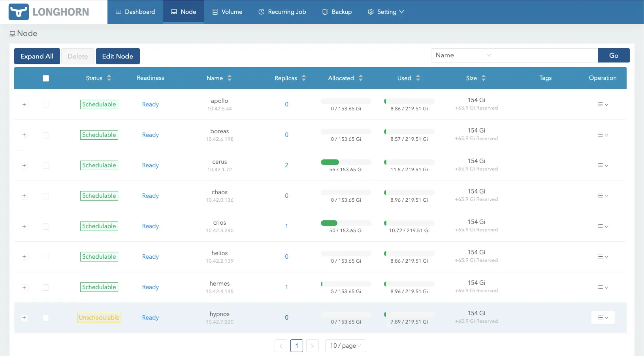This screenshot has width=644, height=356.
Task: Toggle the select-all header checkbox
Action: coord(46,78)
